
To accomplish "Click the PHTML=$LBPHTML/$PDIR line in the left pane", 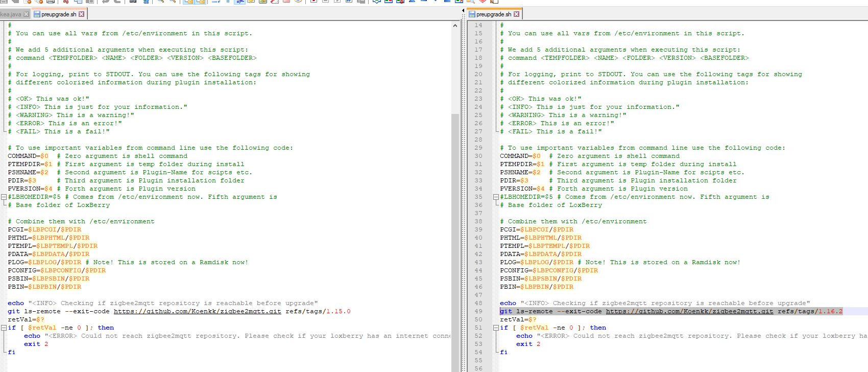I will [x=49, y=238].
